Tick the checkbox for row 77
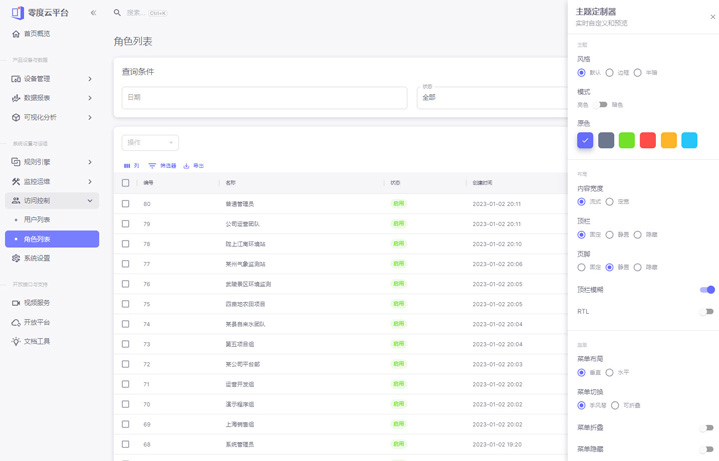 point(126,264)
